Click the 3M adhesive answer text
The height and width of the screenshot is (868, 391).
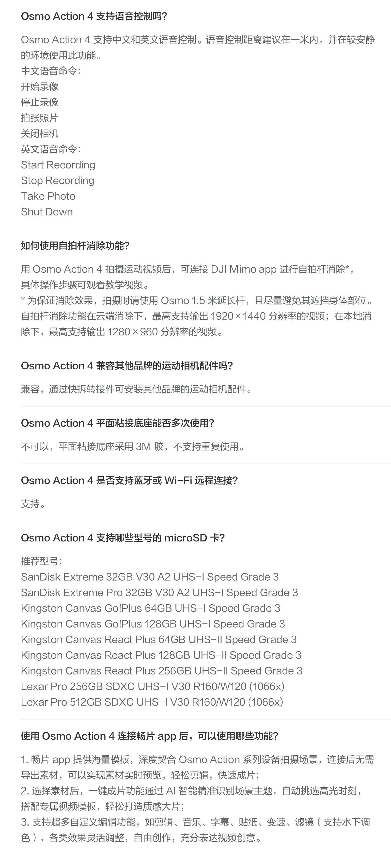(133, 447)
